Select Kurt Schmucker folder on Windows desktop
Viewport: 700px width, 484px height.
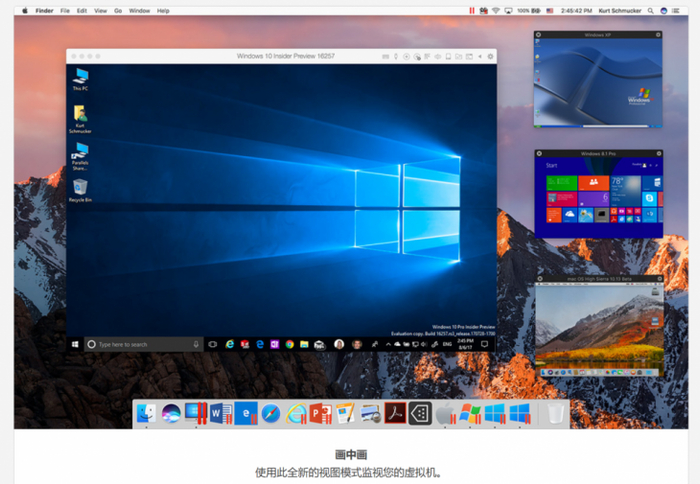click(x=80, y=119)
